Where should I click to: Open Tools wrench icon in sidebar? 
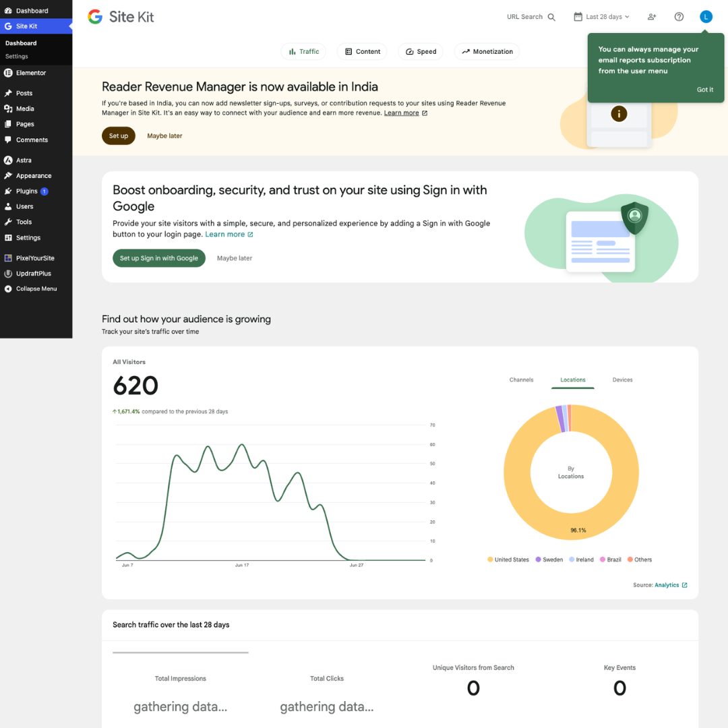(x=8, y=222)
